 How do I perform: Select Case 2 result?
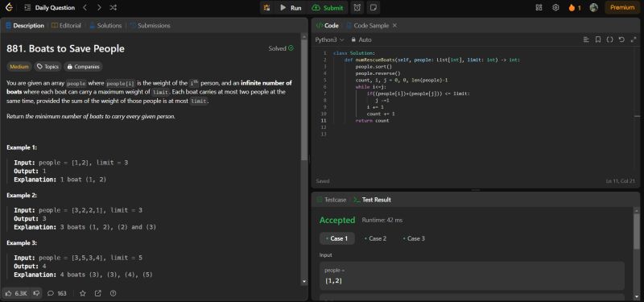[x=375, y=238]
